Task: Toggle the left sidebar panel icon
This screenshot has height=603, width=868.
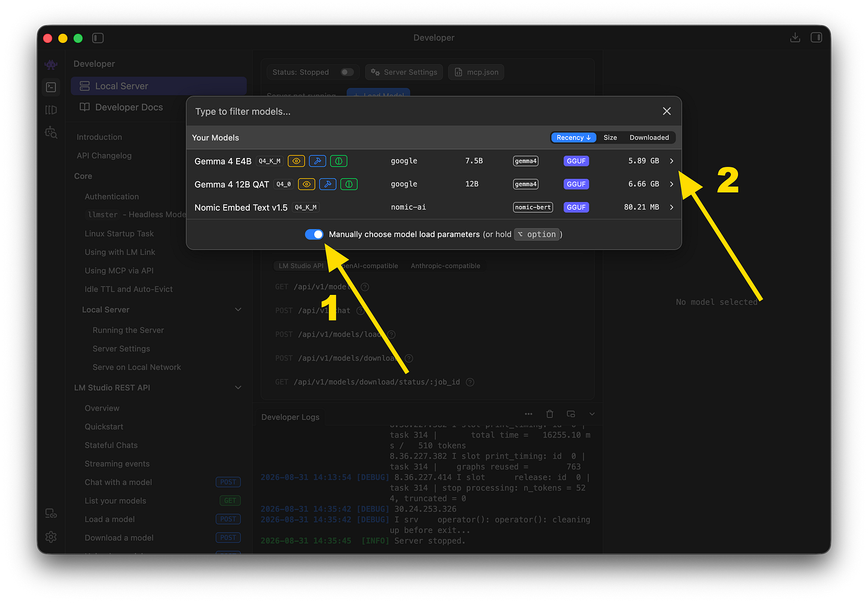Action: click(98, 38)
